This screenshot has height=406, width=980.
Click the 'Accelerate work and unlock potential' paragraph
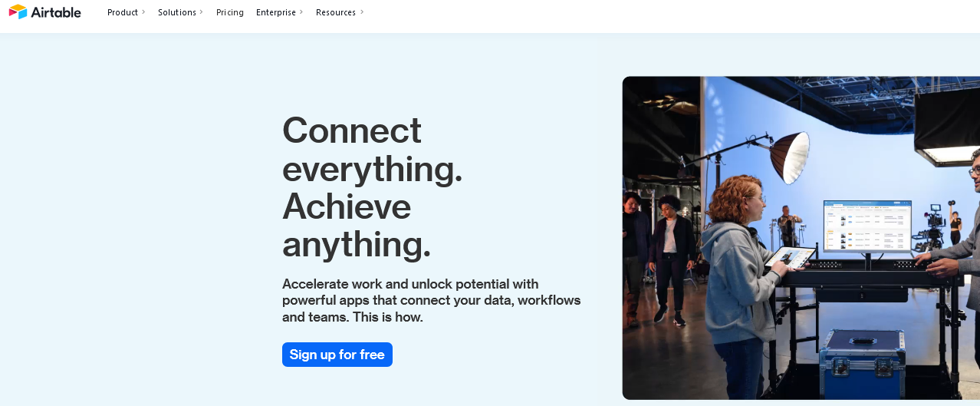(432, 300)
